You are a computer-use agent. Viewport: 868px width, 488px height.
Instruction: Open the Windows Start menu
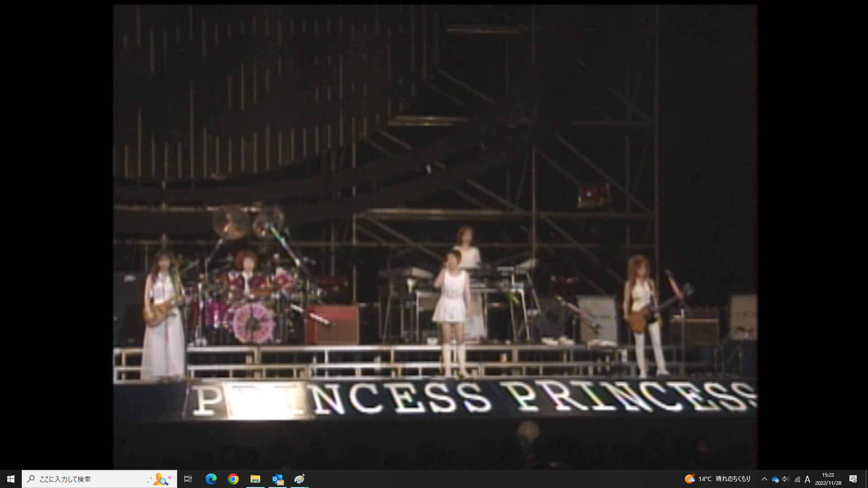[x=11, y=479]
